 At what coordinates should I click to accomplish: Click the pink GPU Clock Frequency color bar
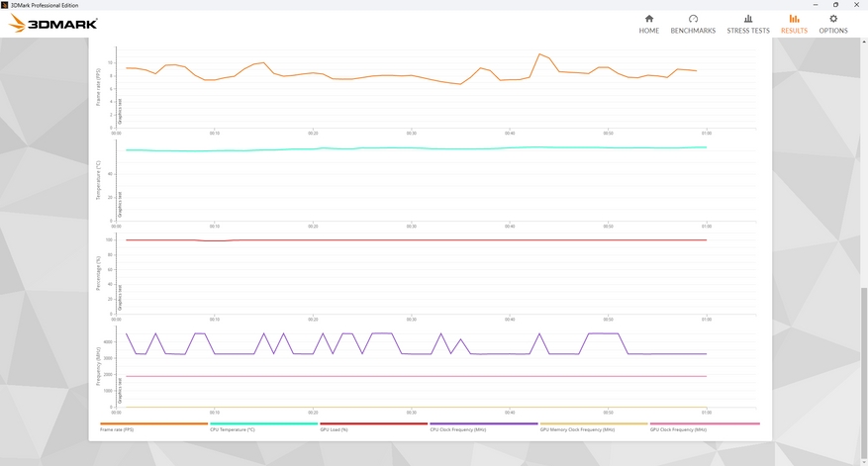[x=705, y=423]
